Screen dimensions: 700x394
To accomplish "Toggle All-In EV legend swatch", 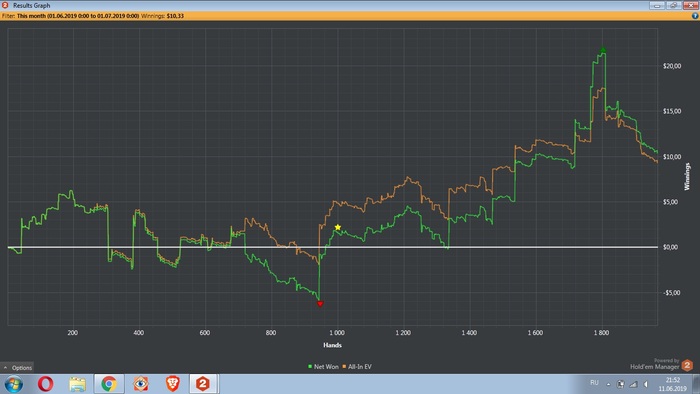I will coord(344,366).
